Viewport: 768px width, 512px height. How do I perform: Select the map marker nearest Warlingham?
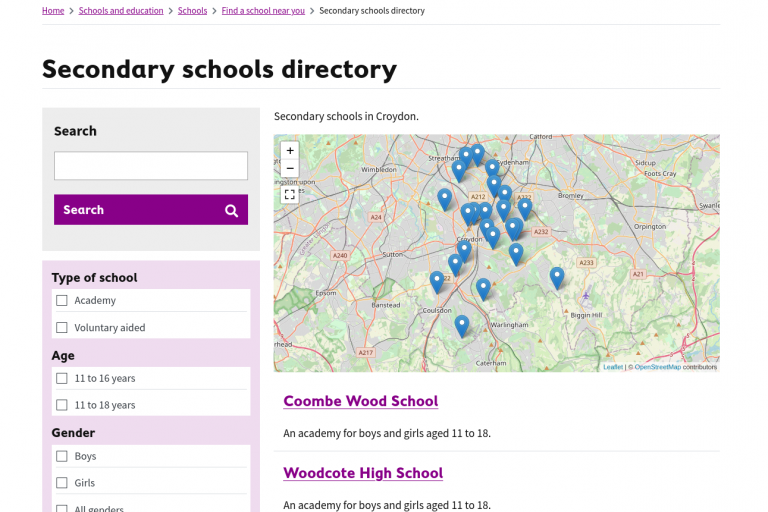tap(483, 289)
